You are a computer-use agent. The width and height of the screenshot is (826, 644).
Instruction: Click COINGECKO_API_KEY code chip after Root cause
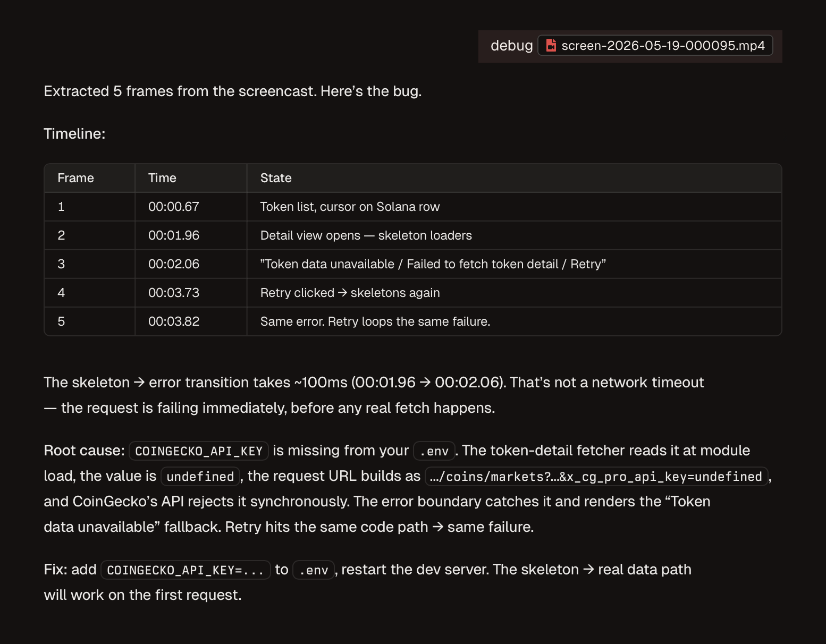pos(199,451)
